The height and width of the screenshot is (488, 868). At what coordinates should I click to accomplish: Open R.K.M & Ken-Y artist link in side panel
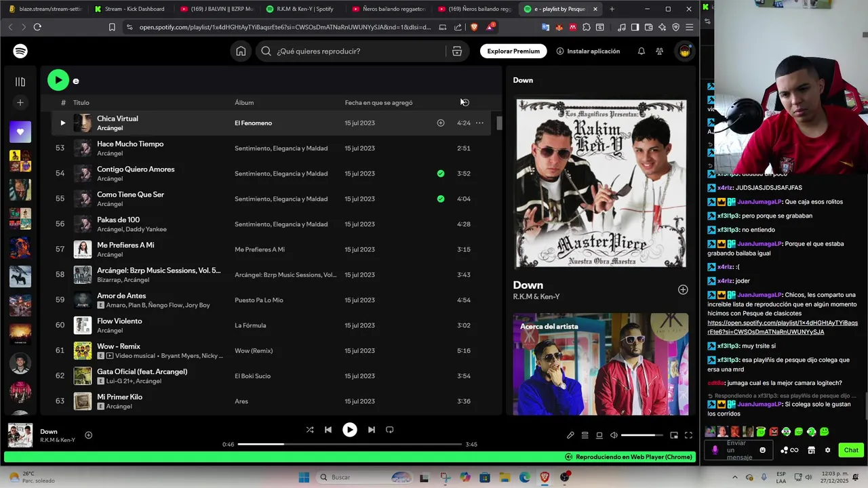536,297
